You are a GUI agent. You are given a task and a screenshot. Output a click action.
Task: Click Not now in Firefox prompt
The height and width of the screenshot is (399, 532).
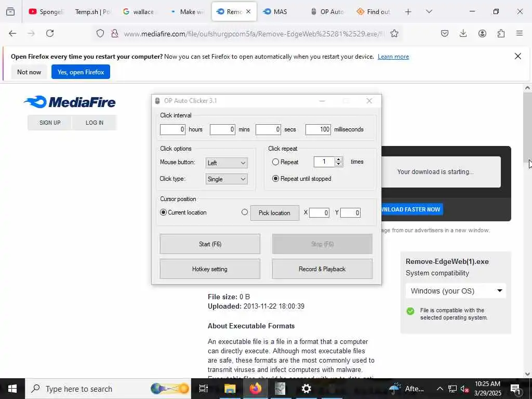point(29,72)
